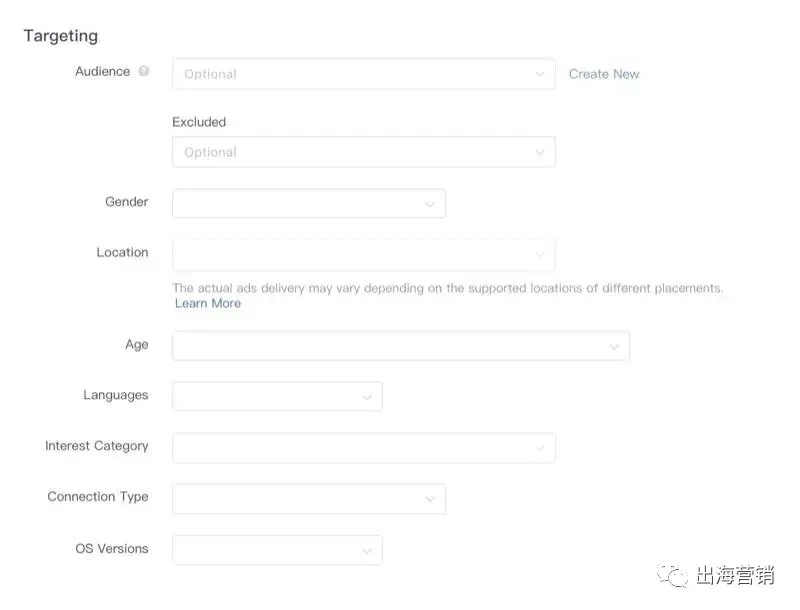Open the Languages dropdown
This screenshot has width=800, height=610.
[278, 396]
